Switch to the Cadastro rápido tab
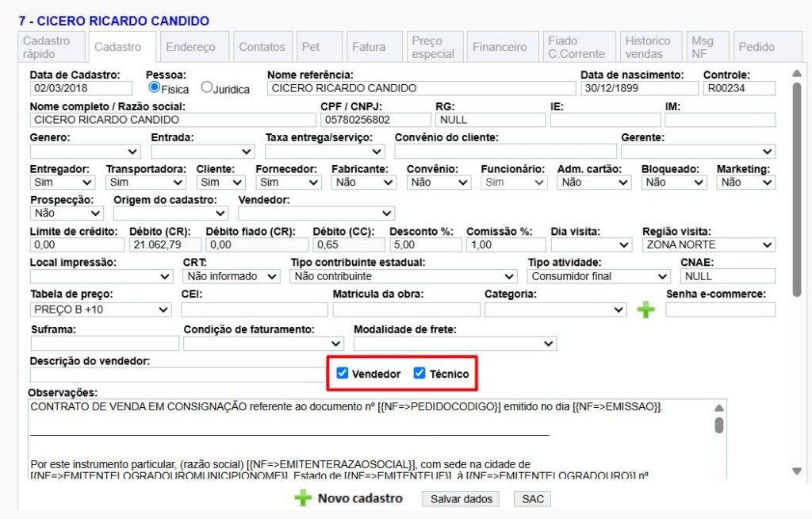The image size is (812, 519). [x=52, y=47]
